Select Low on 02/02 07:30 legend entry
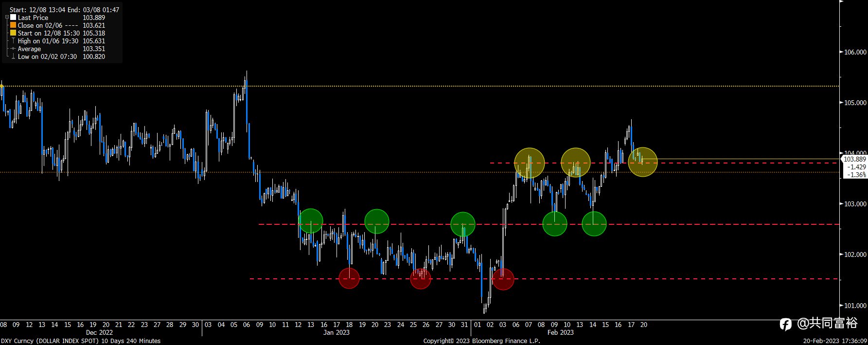Screen dimensions: 868x345 48,56
